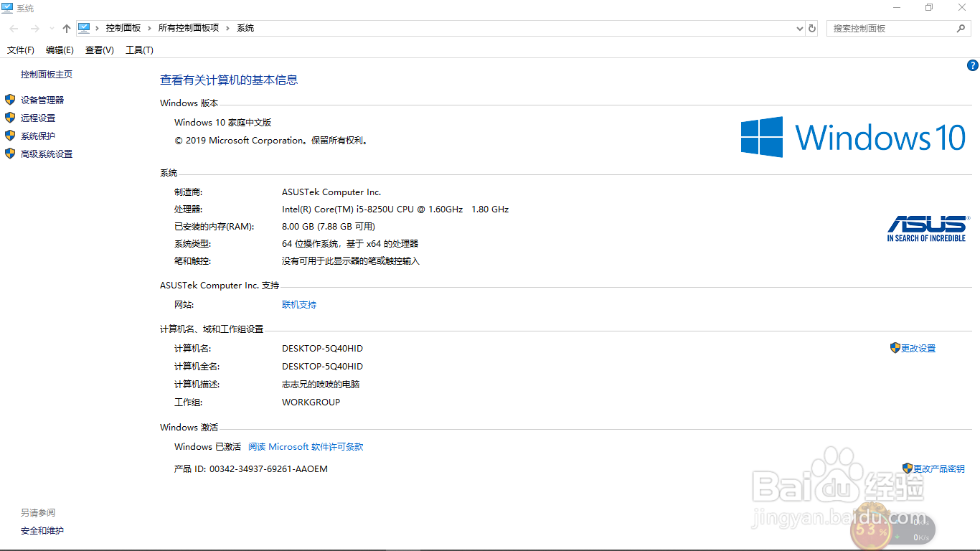Click in the 搜索控制面板 search box
The image size is (980, 551).
tap(892, 28)
